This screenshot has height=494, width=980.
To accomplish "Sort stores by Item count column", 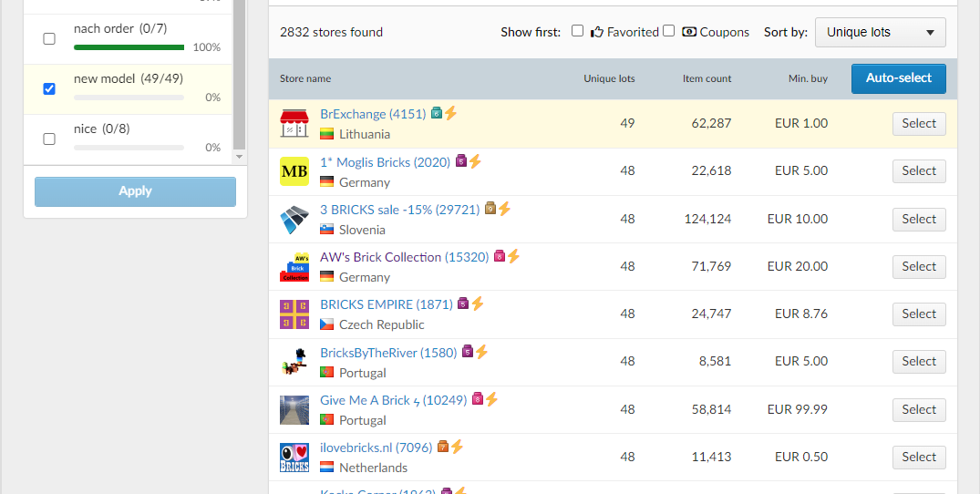I will tap(707, 79).
